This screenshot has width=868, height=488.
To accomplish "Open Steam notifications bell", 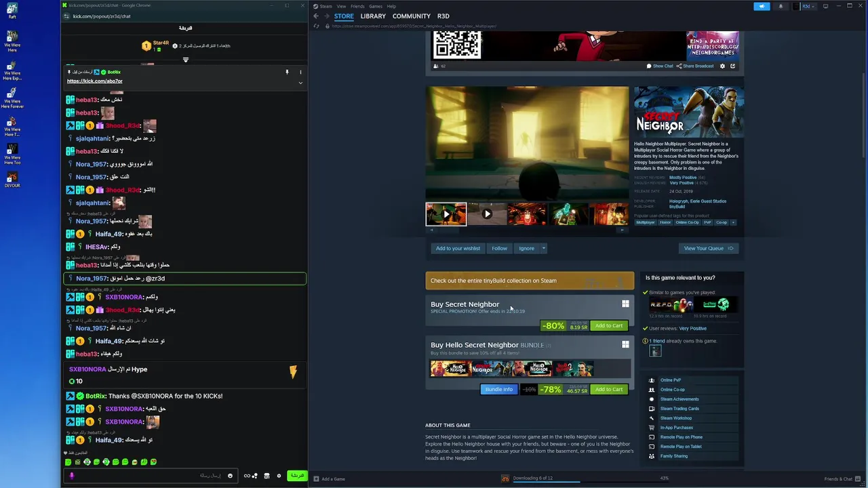I will click(781, 6).
